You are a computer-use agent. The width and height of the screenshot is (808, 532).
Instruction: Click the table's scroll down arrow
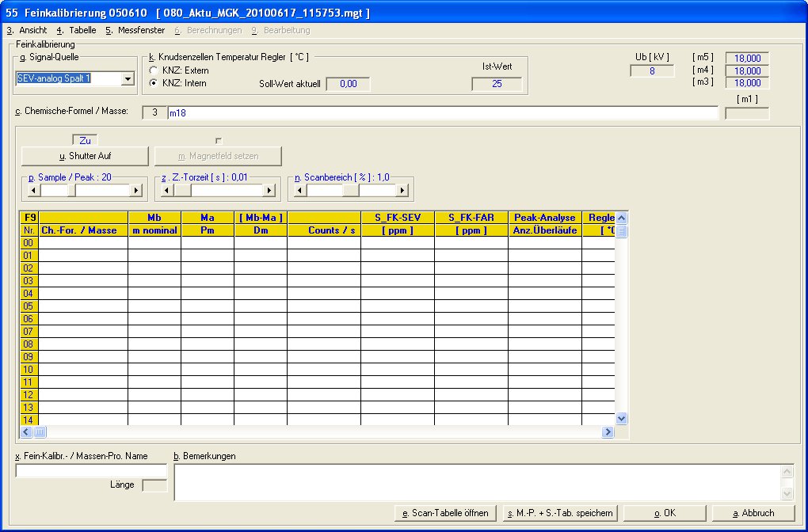tap(622, 419)
